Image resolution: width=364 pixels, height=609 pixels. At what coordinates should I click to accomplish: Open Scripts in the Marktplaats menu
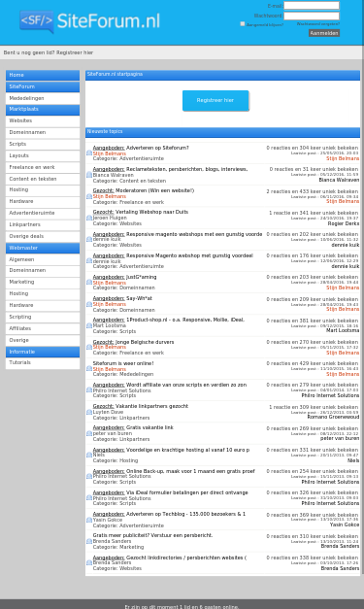tap(43, 144)
